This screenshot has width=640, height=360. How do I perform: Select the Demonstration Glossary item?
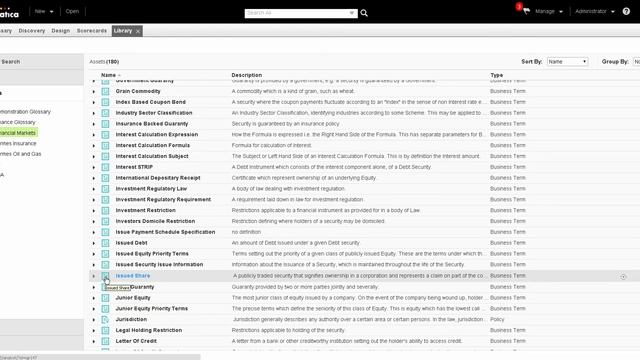click(25, 111)
